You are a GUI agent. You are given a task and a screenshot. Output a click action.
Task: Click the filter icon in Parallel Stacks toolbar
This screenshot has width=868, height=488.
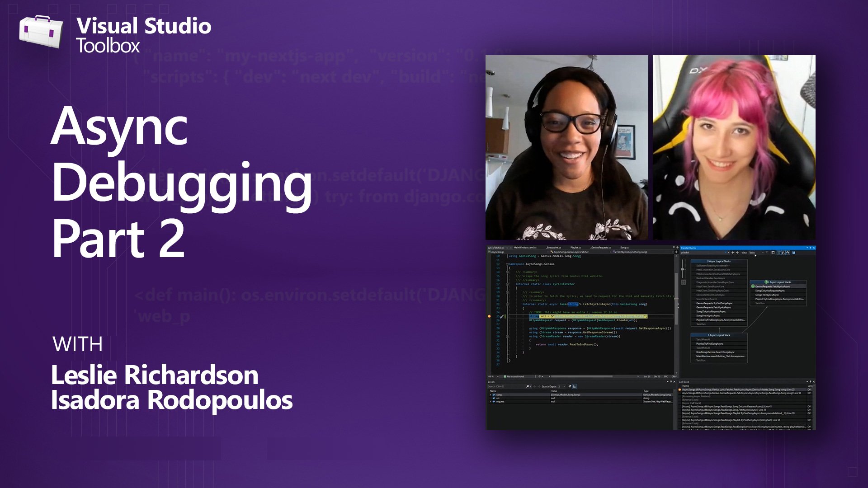pos(767,253)
